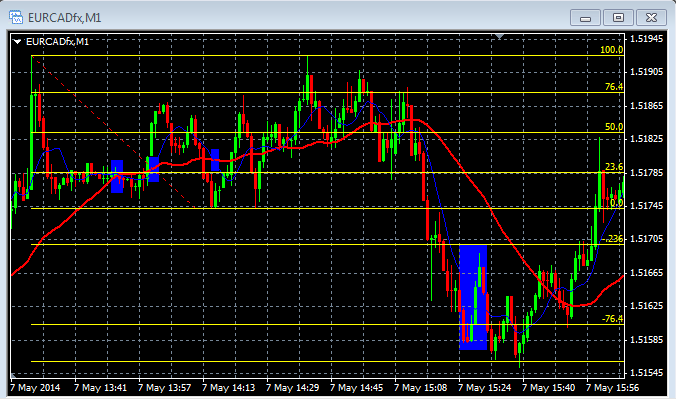The height and width of the screenshot is (399, 676).
Task: Click price 1.51545 on the price scale
Action: [x=646, y=372]
